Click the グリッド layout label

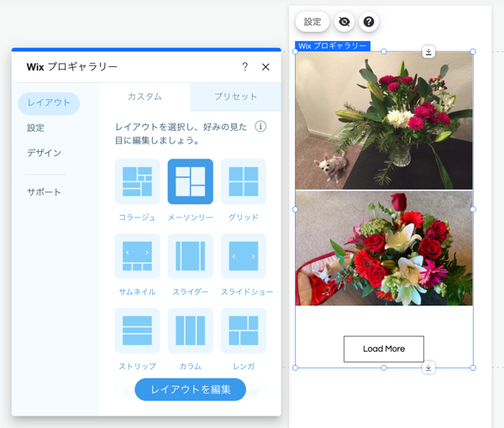(x=244, y=217)
